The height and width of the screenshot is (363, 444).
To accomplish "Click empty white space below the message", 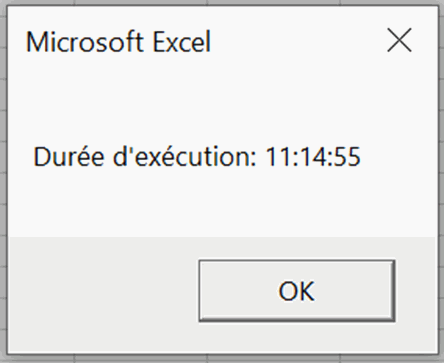I will (x=220, y=203).
